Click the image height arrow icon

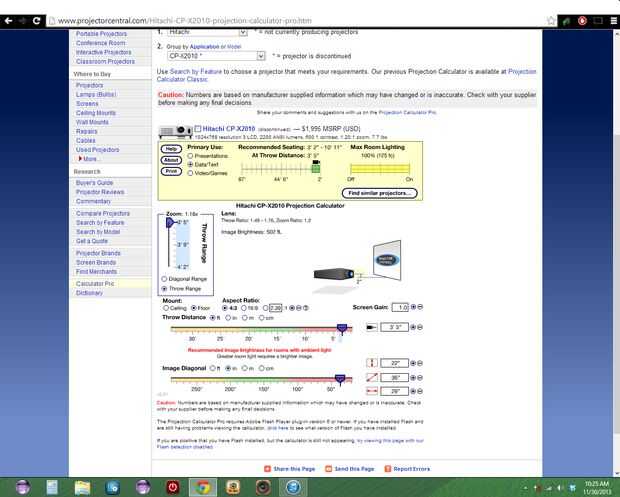pyautogui.click(x=372, y=363)
